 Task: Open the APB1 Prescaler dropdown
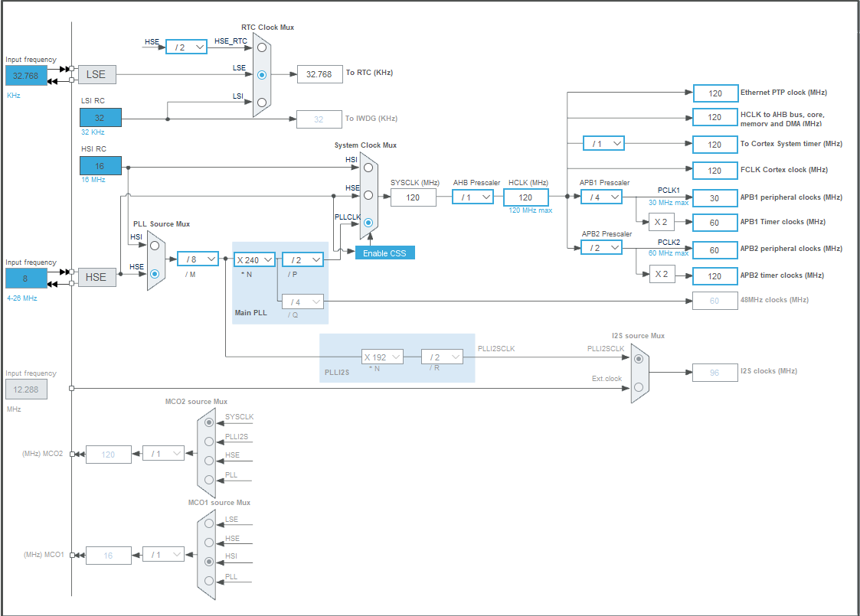602,197
